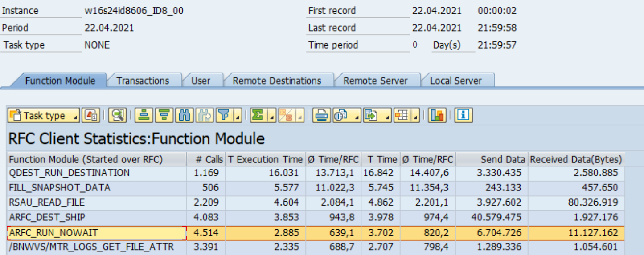
Task: Expand the layout grid dropdown arrow
Action: click(415, 117)
